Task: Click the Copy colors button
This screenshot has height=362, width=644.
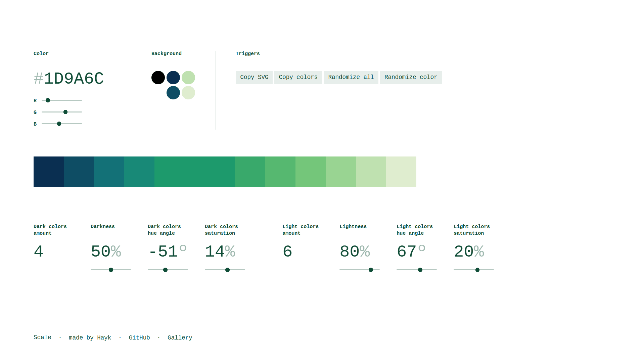Action: click(x=298, y=77)
